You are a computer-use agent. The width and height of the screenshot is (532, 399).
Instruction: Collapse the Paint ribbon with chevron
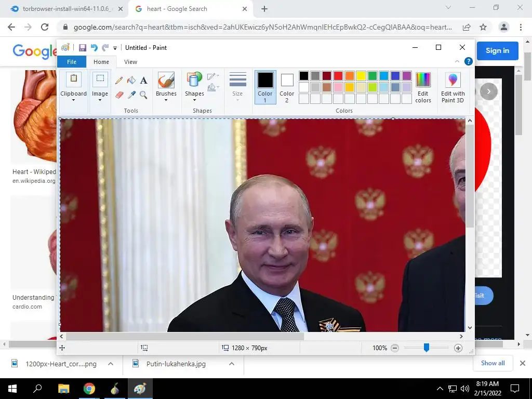click(457, 61)
